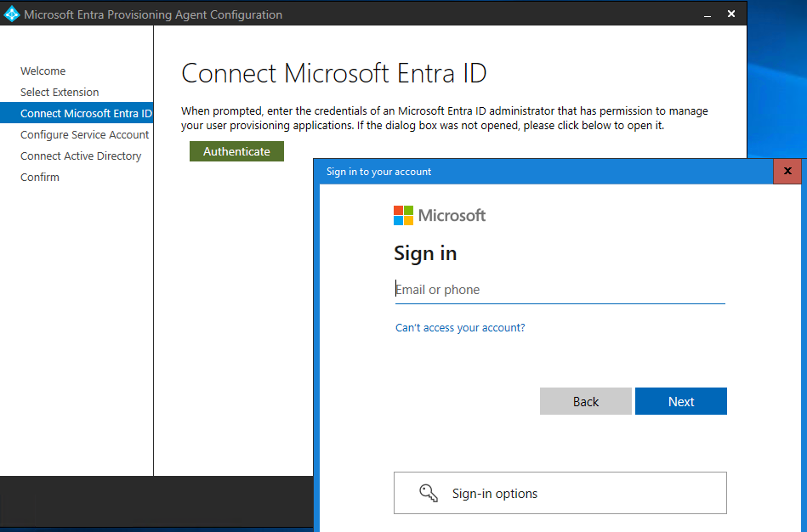Click the blue Next button
The width and height of the screenshot is (807, 532).
tap(680, 401)
